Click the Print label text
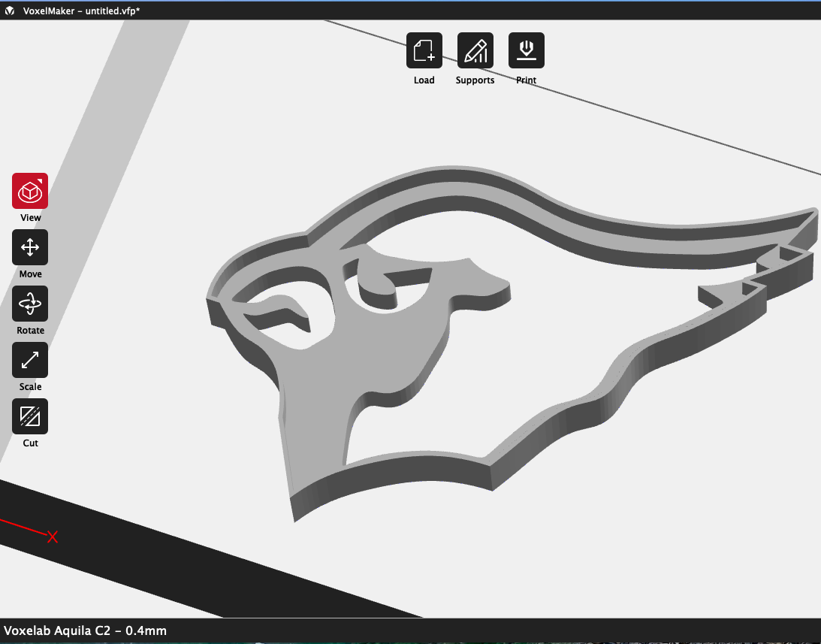 click(x=527, y=80)
